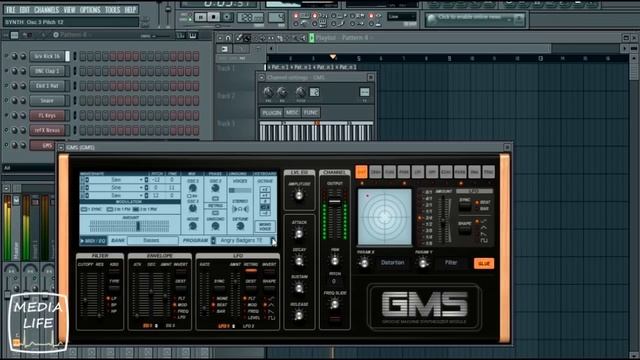Click the PARAM X knob

pyautogui.click(x=364, y=263)
